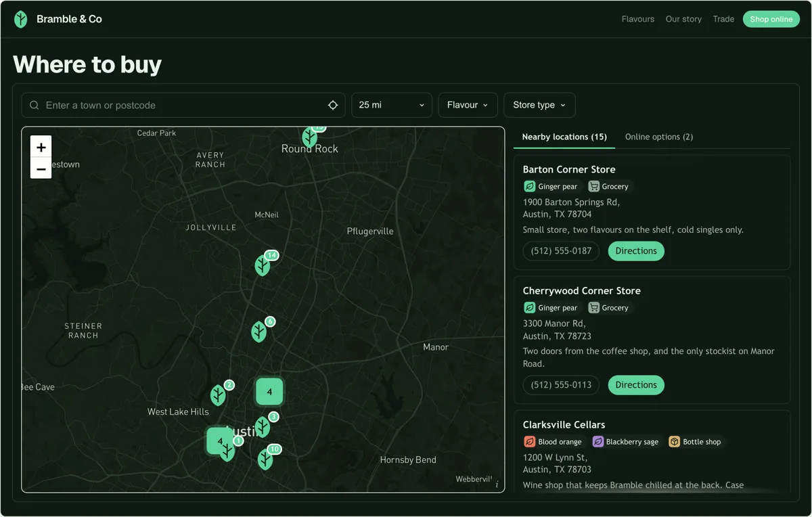Select leaf map marker number 3
The height and width of the screenshot is (517, 812).
click(x=263, y=427)
